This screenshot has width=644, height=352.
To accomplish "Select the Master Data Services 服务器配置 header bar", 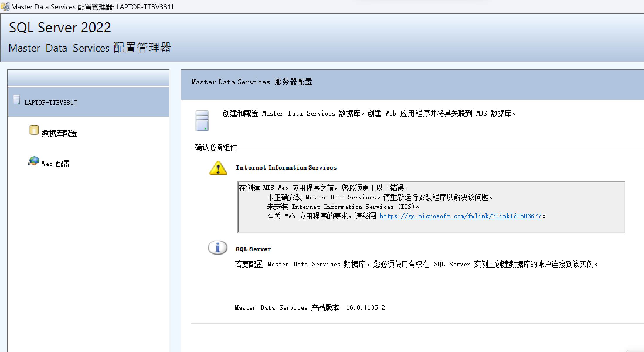I will (x=252, y=82).
